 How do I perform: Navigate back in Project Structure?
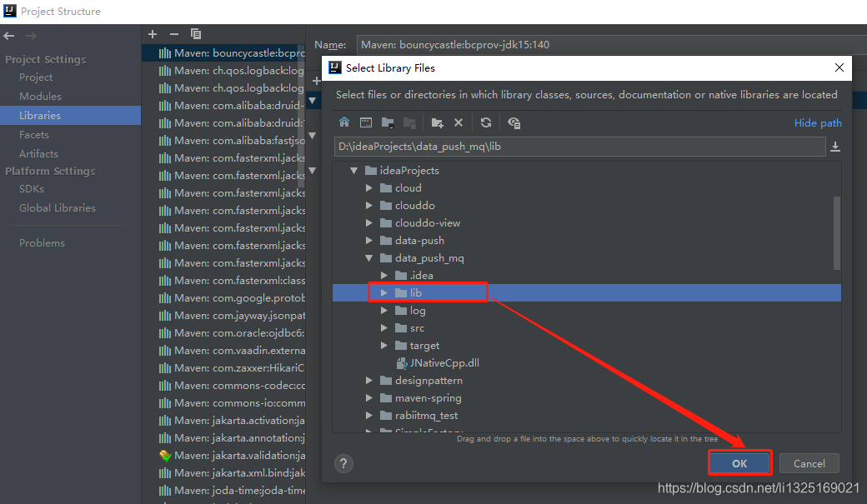pyautogui.click(x=9, y=36)
